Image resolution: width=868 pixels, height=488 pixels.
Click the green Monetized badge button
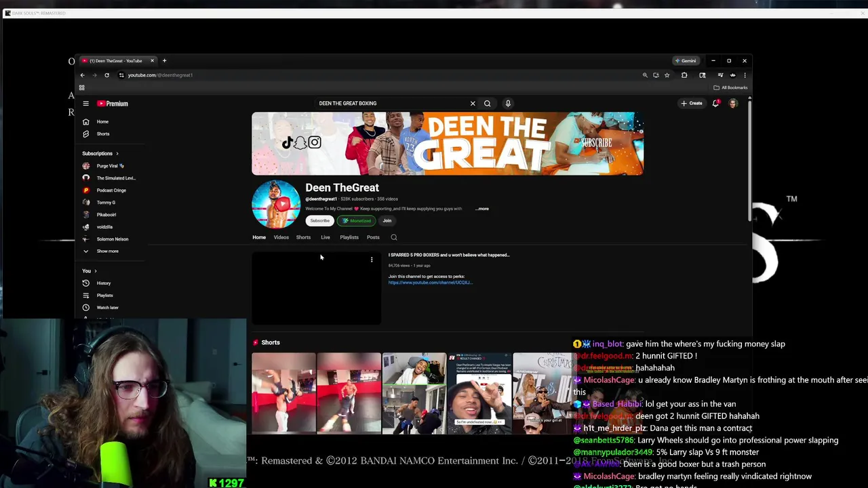pos(357,221)
